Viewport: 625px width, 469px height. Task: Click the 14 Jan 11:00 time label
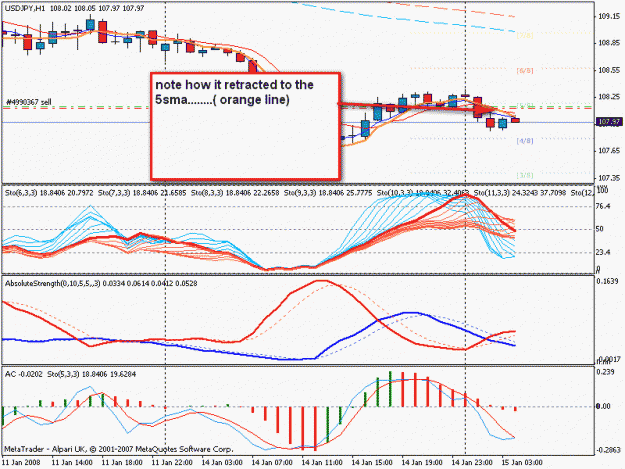(322, 463)
